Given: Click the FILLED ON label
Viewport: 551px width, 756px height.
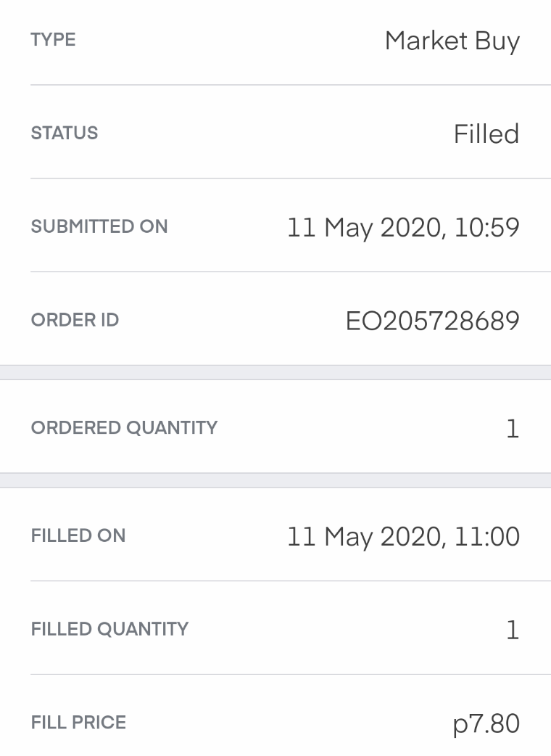Looking at the screenshot, I should pyautogui.click(x=78, y=535).
